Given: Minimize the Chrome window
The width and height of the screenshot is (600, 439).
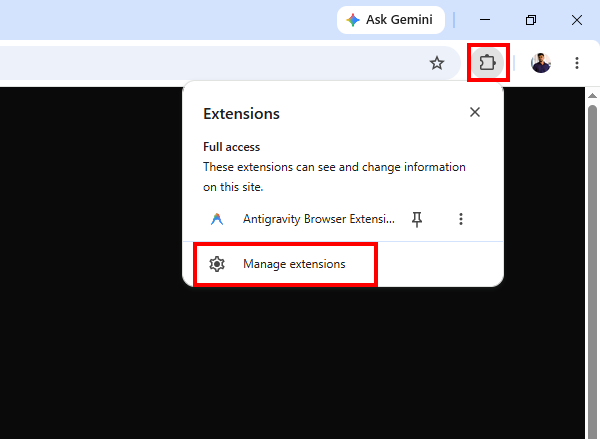Looking at the screenshot, I should tap(485, 20).
